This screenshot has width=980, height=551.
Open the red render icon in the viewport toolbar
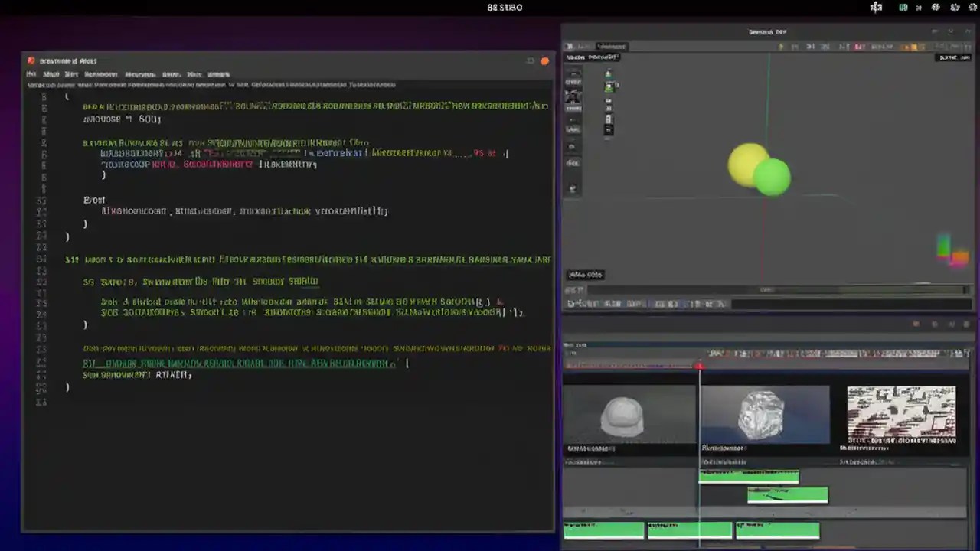857,47
